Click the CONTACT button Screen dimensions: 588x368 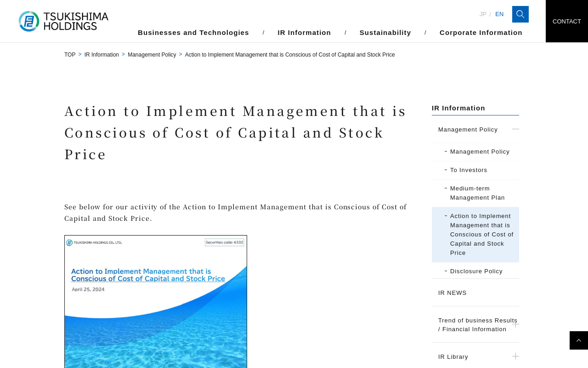pos(566,21)
